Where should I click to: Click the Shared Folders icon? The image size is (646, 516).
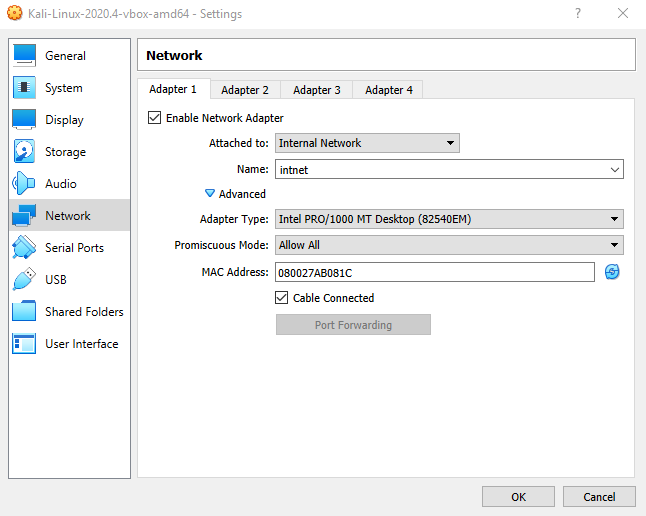24,312
